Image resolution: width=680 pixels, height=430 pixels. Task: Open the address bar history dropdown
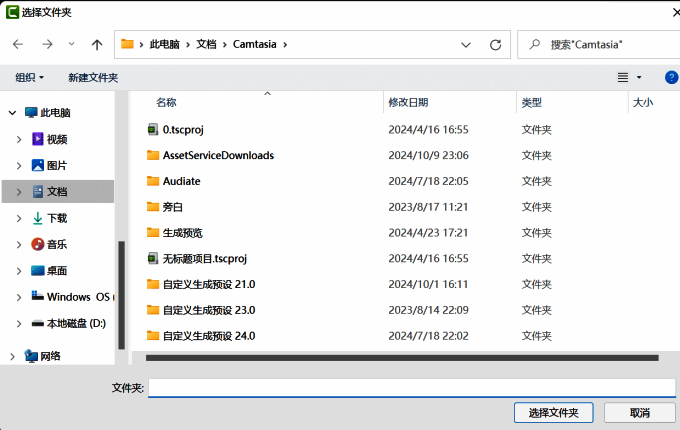click(466, 45)
